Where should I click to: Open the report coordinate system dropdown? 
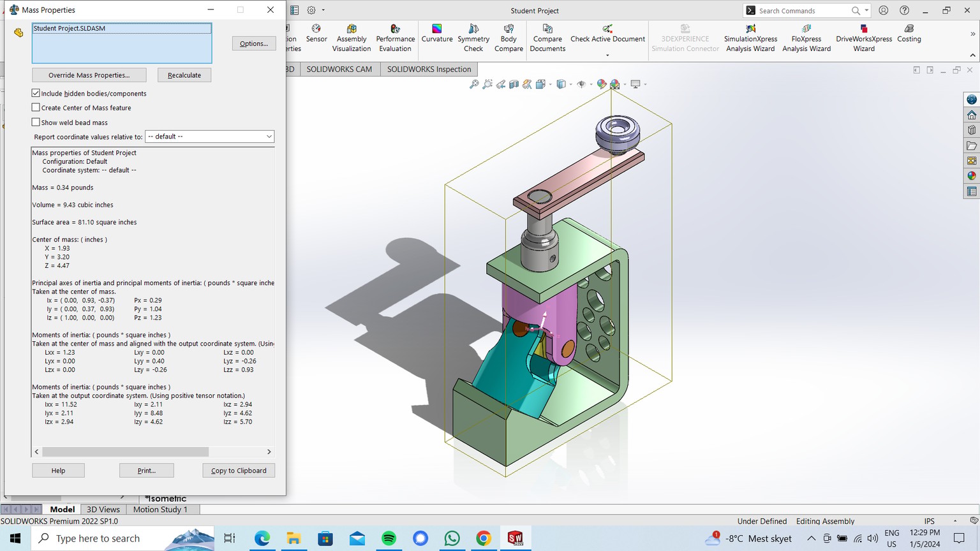[210, 136]
